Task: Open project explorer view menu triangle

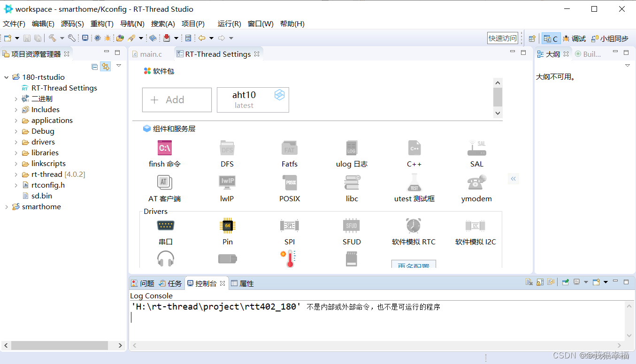Action: 119,66
